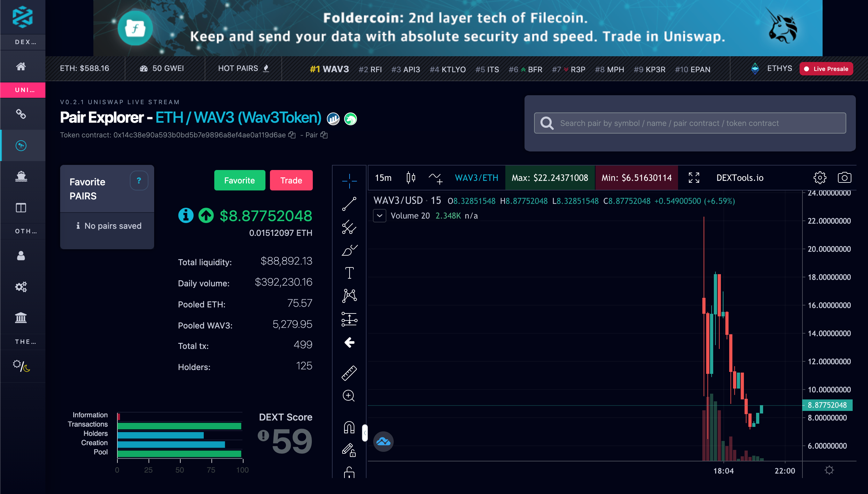Collapse the drawing toolbar side handle
The height and width of the screenshot is (494, 868).
(x=365, y=433)
